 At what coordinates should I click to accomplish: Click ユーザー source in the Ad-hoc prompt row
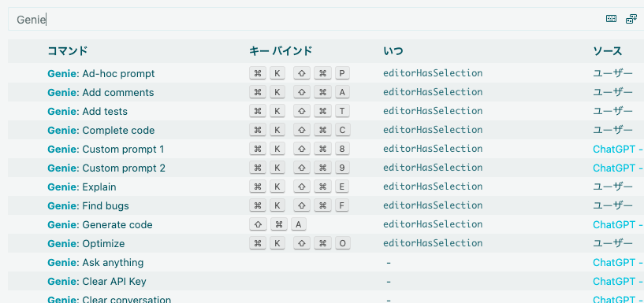(x=612, y=73)
